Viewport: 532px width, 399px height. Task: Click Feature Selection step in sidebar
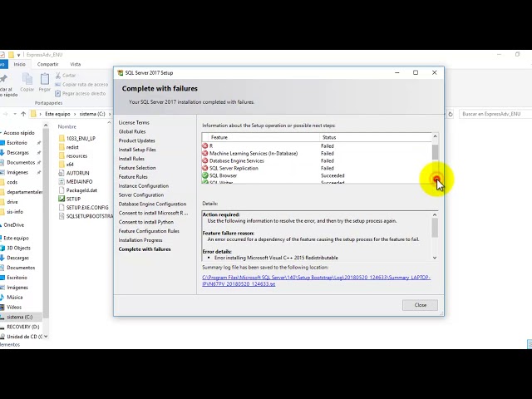coord(137,168)
